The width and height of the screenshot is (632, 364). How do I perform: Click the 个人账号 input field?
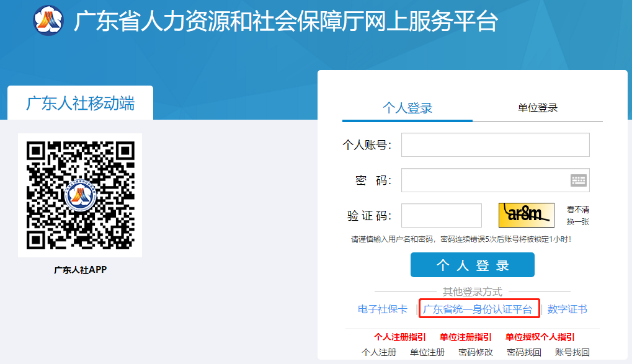pos(494,144)
